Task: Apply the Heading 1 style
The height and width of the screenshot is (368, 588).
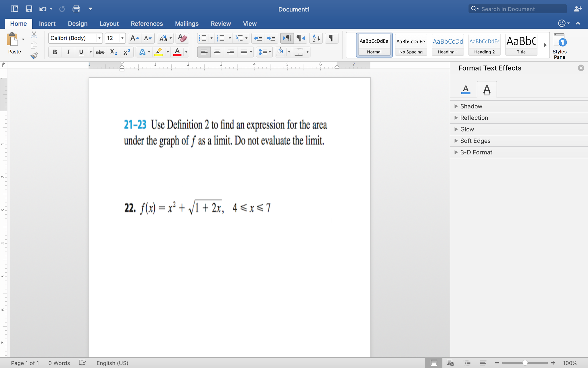Action: tap(447, 45)
